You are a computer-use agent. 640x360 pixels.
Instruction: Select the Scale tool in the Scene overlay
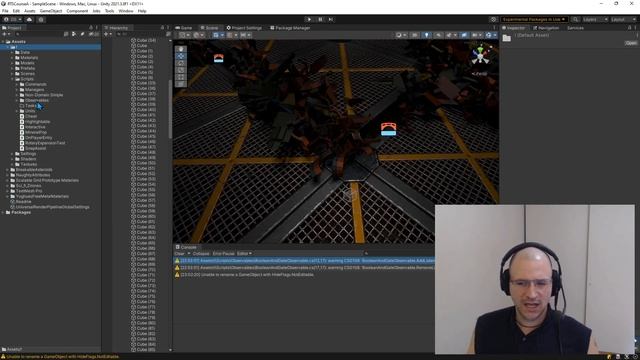181,70
